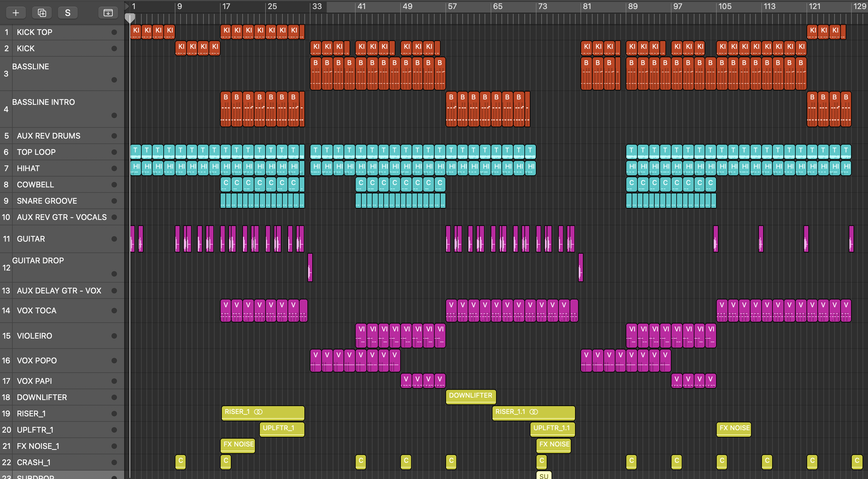Image resolution: width=868 pixels, height=479 pixels.
Task: Toggle the KICK TOP track status dot
Action: [114, 32]
